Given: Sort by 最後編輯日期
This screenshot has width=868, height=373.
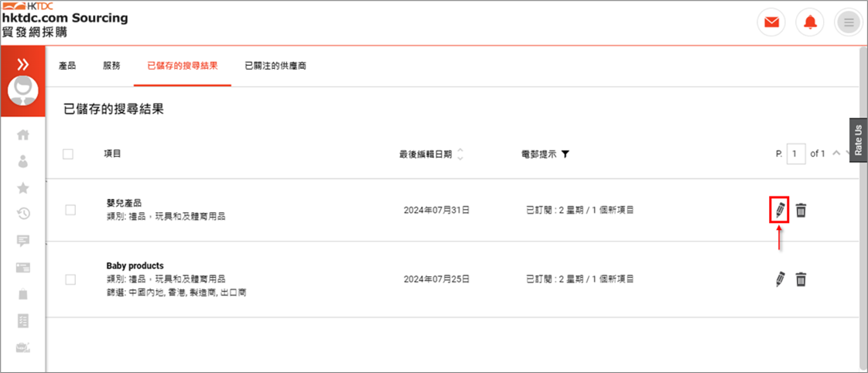Looking at the screenshot, I should tap(460, 154).
